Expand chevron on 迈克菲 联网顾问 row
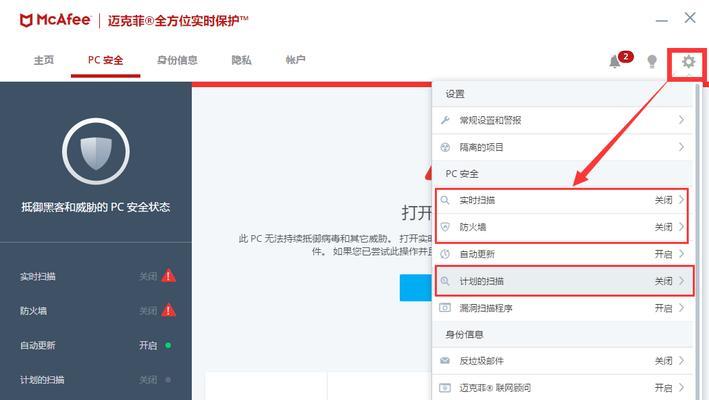The image size is (709, 400). 681,387
